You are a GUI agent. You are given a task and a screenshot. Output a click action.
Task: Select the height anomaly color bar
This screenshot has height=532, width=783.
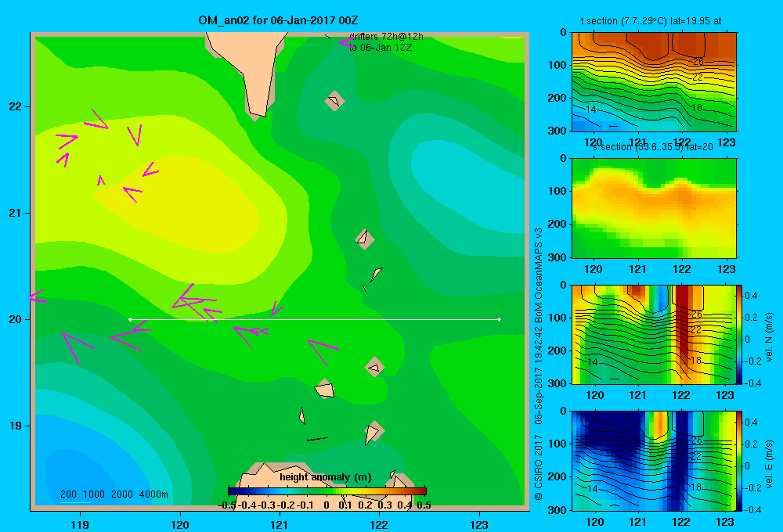click(327, 491)
